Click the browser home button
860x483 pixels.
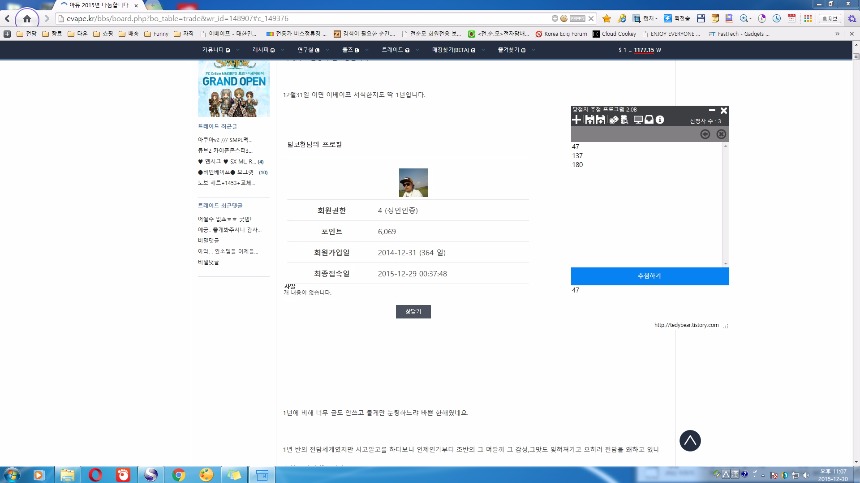click(x=27, y=18)
